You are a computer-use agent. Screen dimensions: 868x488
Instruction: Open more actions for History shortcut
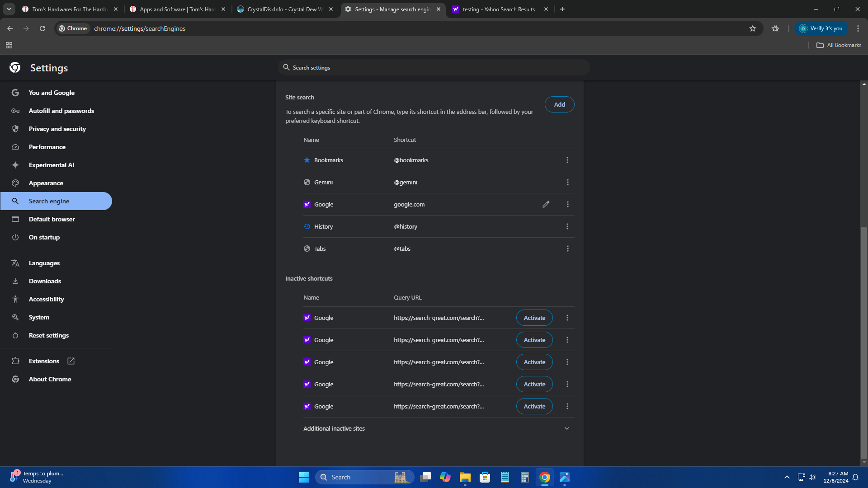point(567,226)
